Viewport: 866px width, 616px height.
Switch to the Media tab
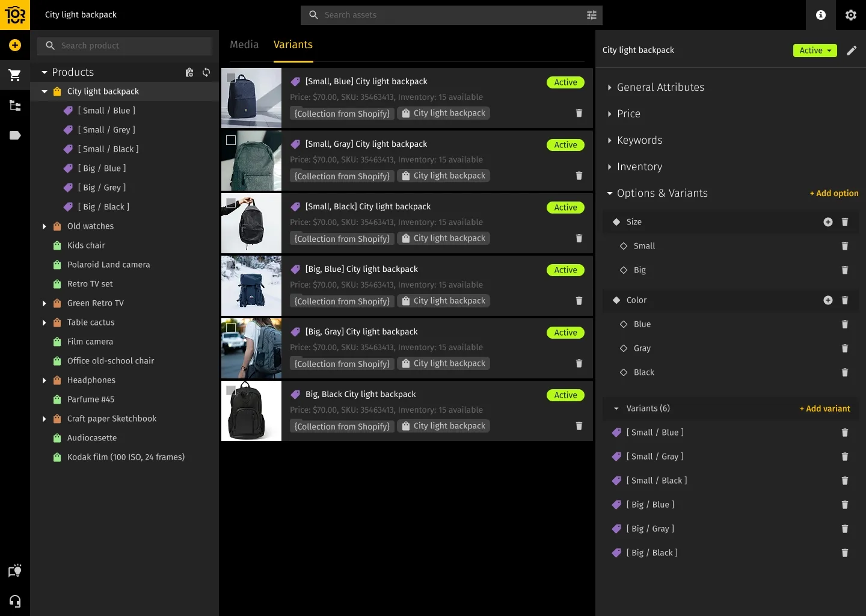point(244,45)
